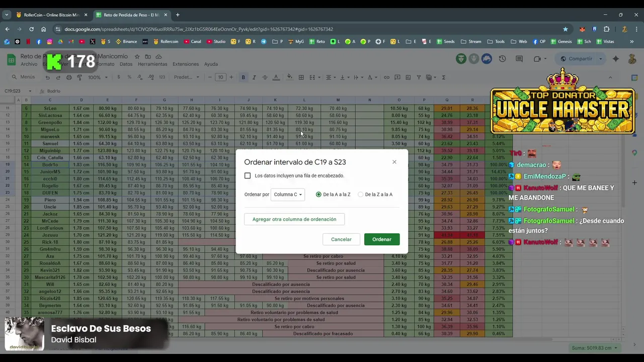The width and height of the screenshot is (644, 362).
Task: Collapse the toolbar with the chevron
Action: (x=610, y=77)
